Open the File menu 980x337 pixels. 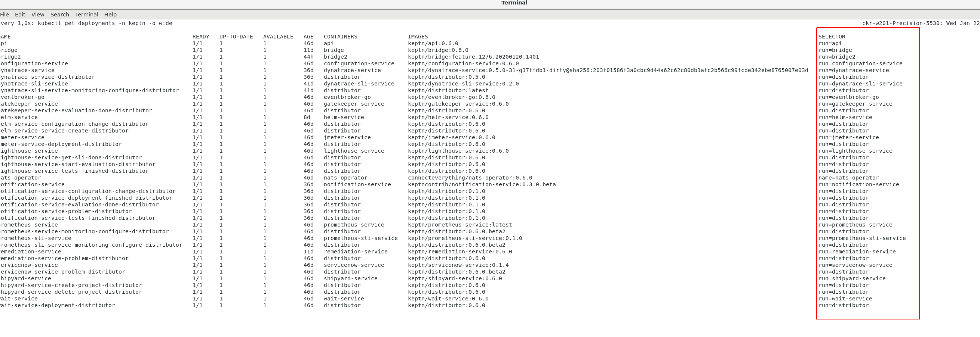pyautogui.click(x=4, y=14)
